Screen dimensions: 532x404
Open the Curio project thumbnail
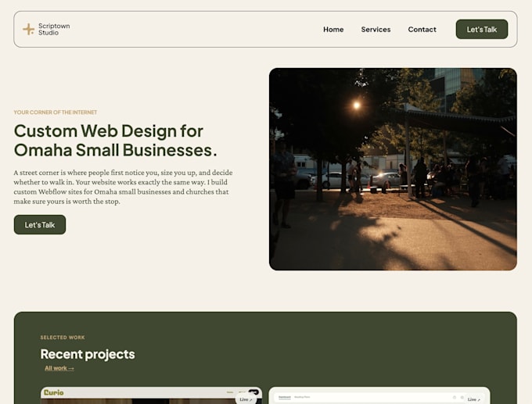[x=151, y=395]
